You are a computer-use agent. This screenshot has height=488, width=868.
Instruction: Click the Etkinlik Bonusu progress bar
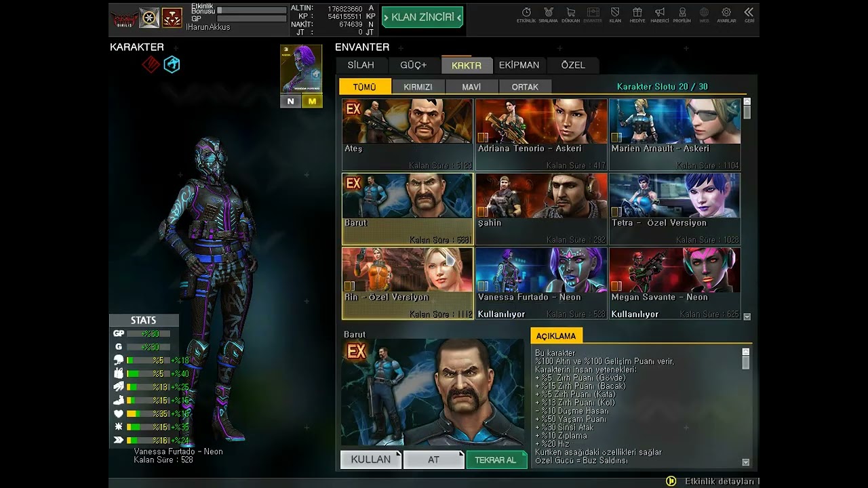[x=252, y=10]
